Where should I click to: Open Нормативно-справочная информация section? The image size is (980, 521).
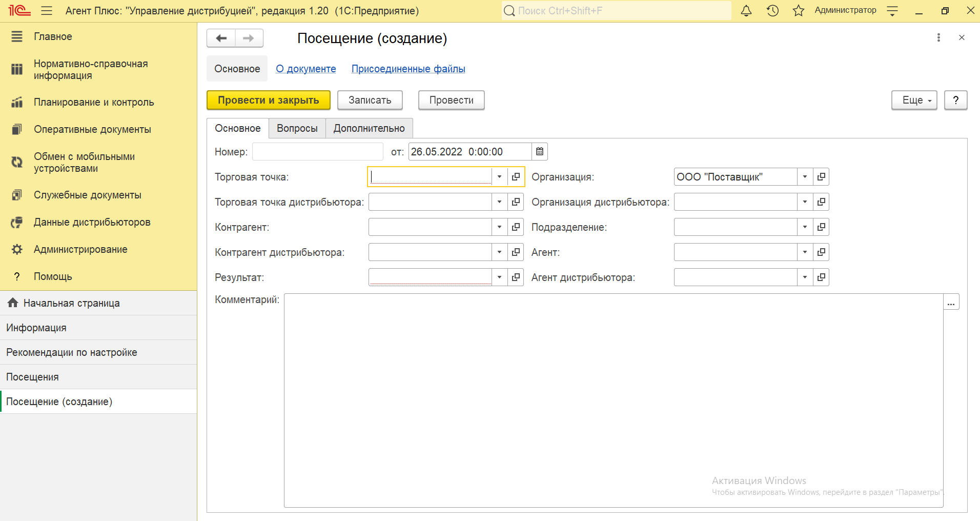click(98, 69)
